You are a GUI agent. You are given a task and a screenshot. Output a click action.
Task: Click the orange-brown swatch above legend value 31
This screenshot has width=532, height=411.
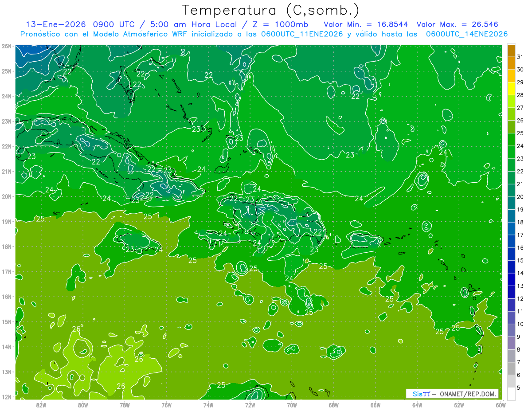[x=511, y=51]
